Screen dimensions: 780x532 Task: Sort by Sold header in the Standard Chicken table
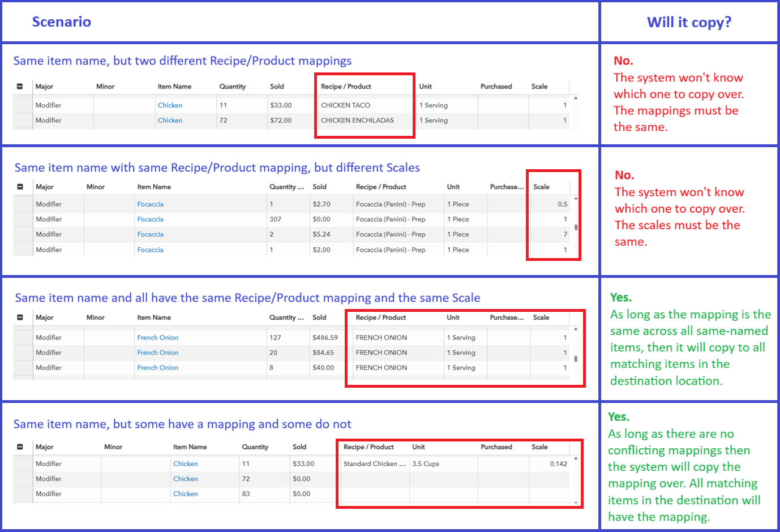(x=299, y=447)
